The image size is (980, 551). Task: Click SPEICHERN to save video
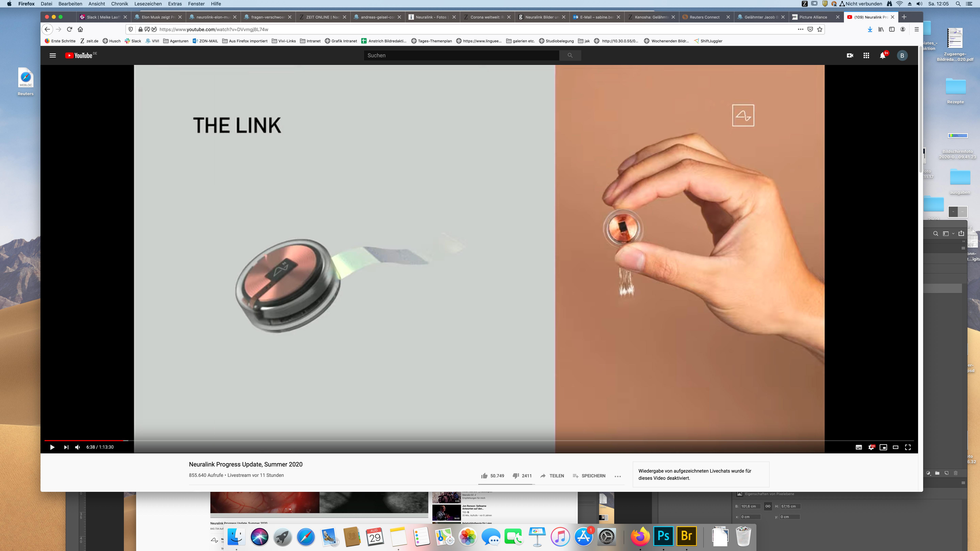pyautogui.click(x=589, y=476)
